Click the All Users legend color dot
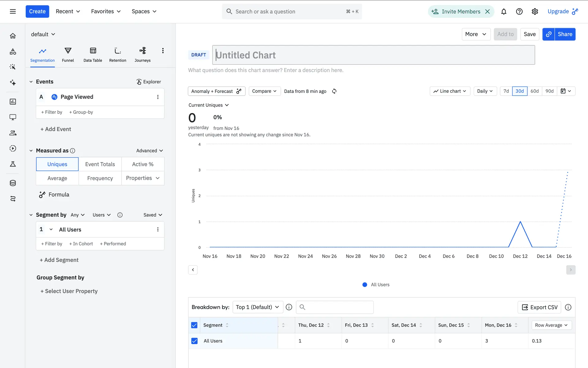 [x=364, y=285]
